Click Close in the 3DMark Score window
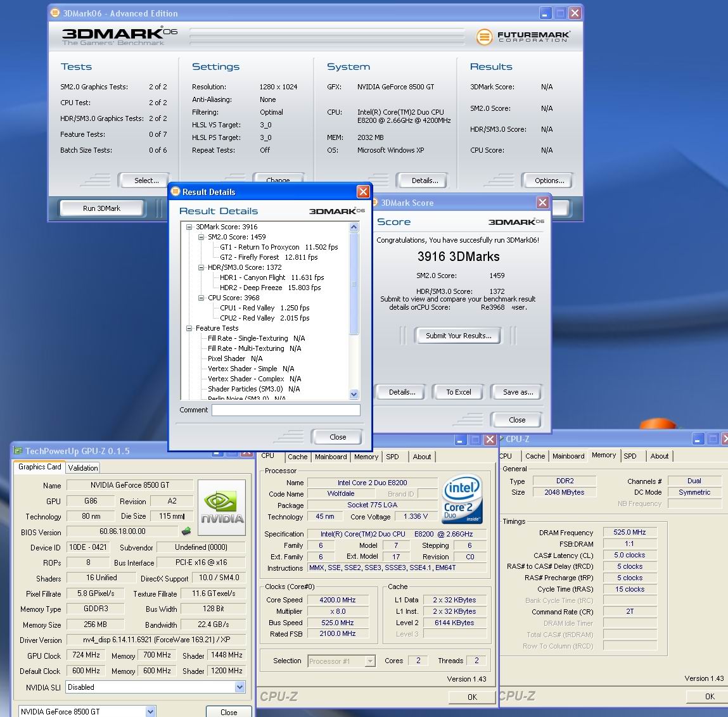 coord(517,420)
